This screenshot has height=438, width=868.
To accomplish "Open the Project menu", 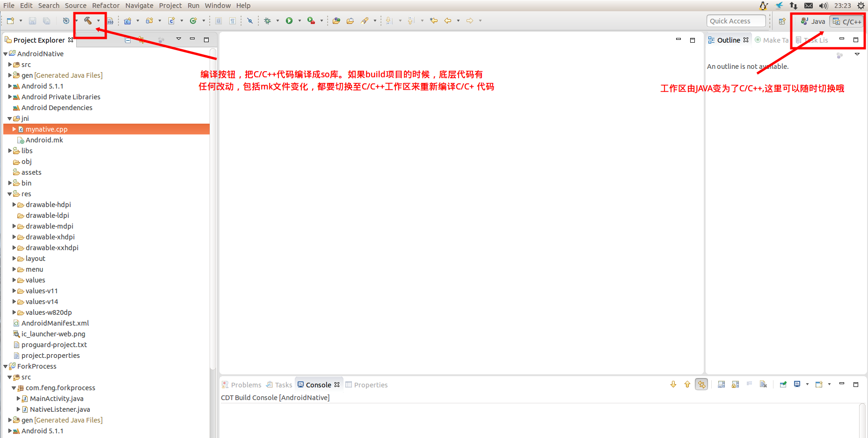I will click(x=170, y=6).
